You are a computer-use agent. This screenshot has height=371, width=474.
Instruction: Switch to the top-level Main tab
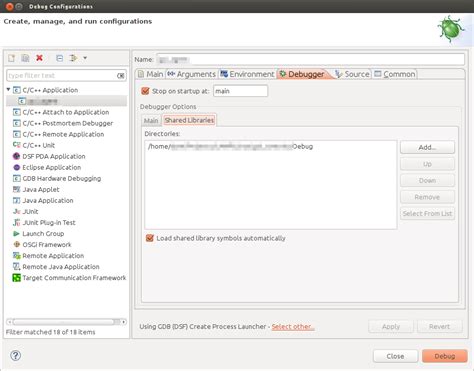151,74
